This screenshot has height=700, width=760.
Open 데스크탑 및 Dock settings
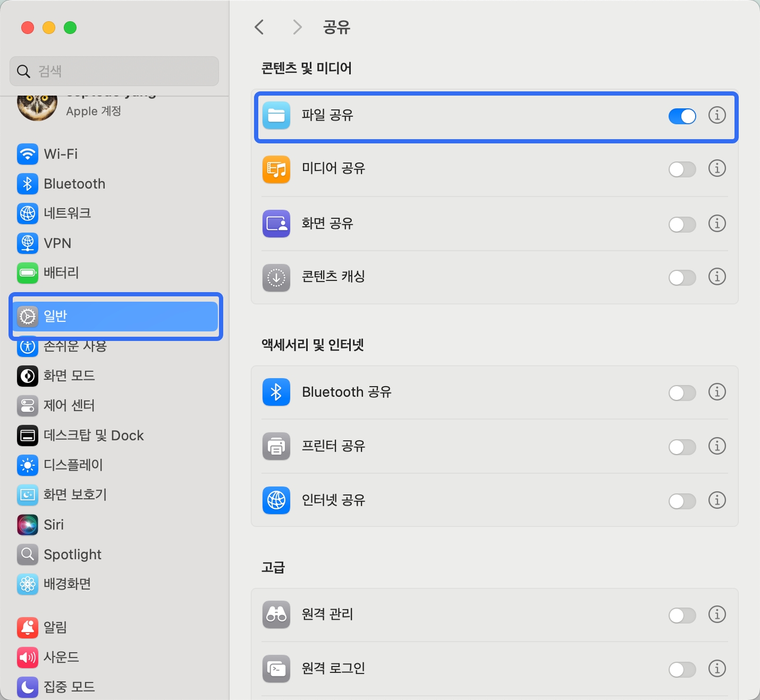pyautogui.click(x=115, y=436)
